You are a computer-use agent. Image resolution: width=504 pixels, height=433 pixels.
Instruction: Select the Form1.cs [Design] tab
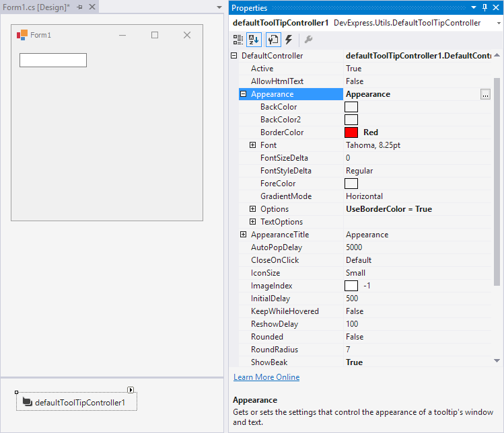36,7
